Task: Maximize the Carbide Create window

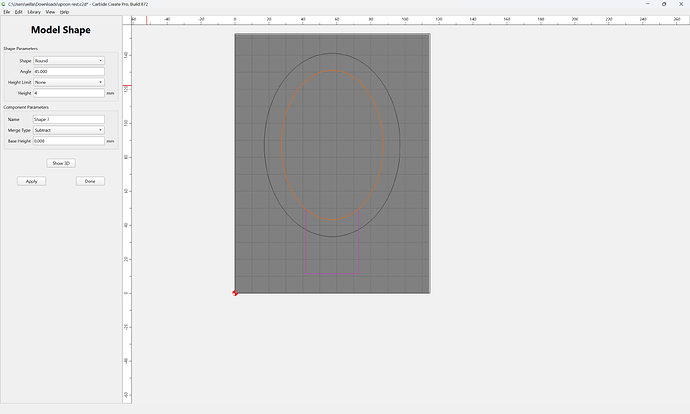Action: click(x=664, y=4)
